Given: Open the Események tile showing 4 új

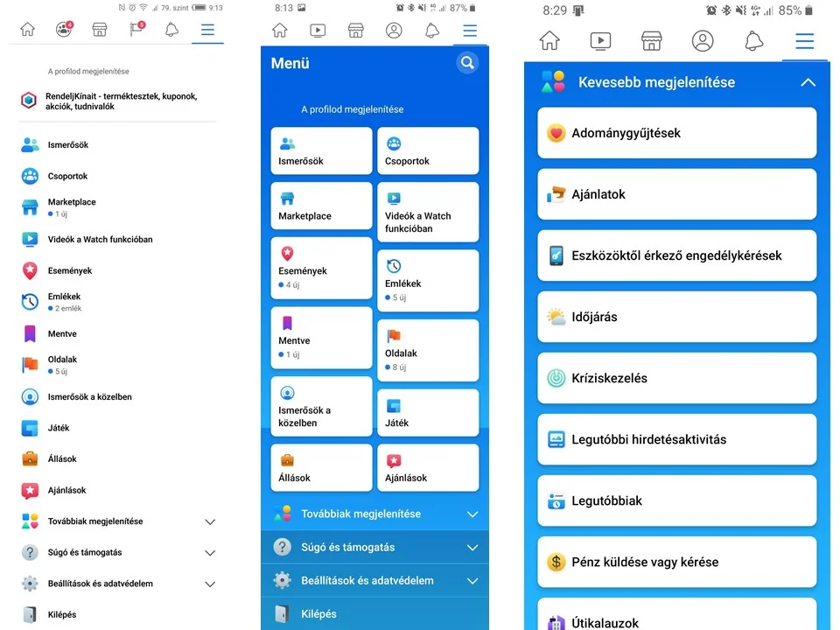Looking at the screenshot, I should coord(321,269).
